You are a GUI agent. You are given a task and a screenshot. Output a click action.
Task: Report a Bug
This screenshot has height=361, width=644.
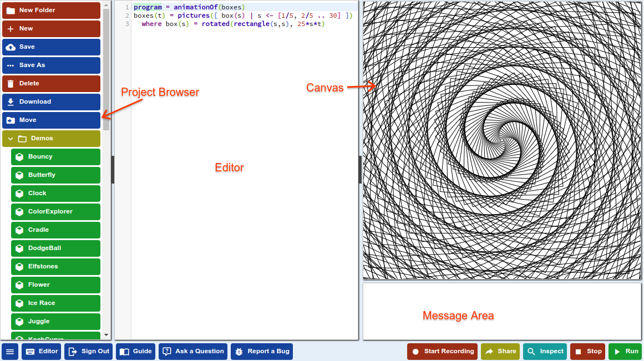tap(261, 351)
